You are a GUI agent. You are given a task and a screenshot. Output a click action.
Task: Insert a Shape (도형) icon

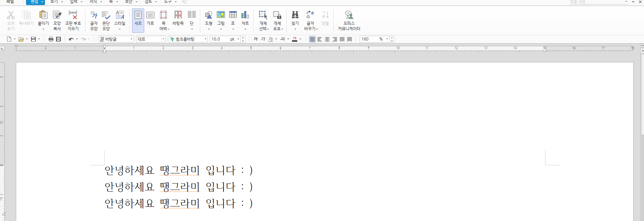(x=209, y=15)
